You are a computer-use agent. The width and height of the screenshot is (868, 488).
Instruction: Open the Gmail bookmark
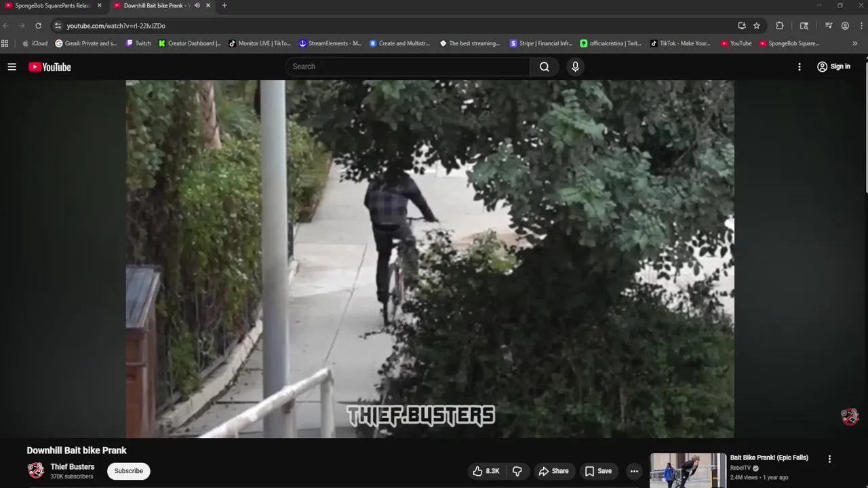86,43
